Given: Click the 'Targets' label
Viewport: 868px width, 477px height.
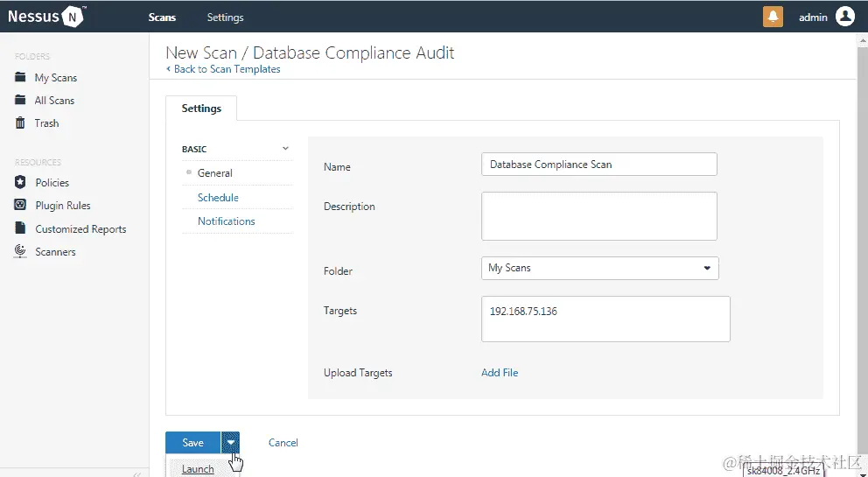Looking at the screenshot, I should pyautogui.click(x=340, y=311).
